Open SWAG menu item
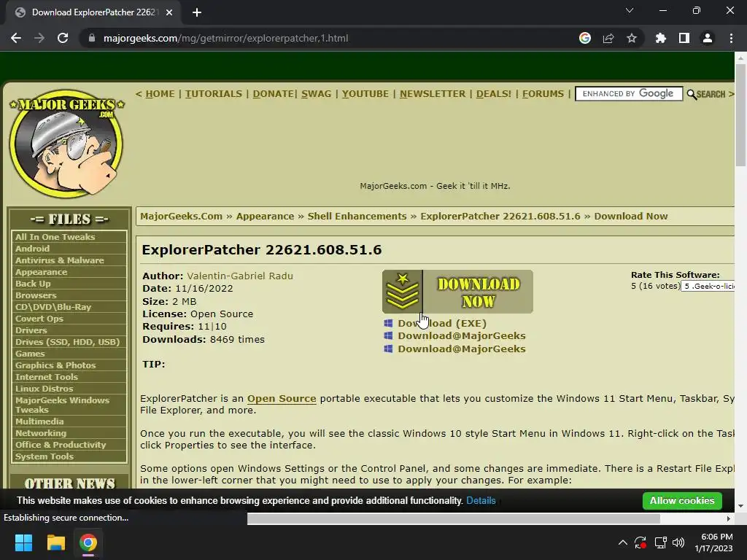The width and height of the screenshot is (747, 560). (x=317, y=94)
